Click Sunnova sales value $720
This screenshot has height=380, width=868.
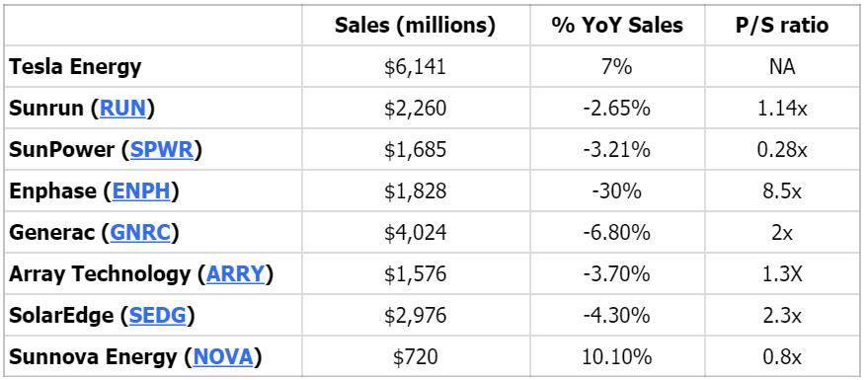(415, 357)
